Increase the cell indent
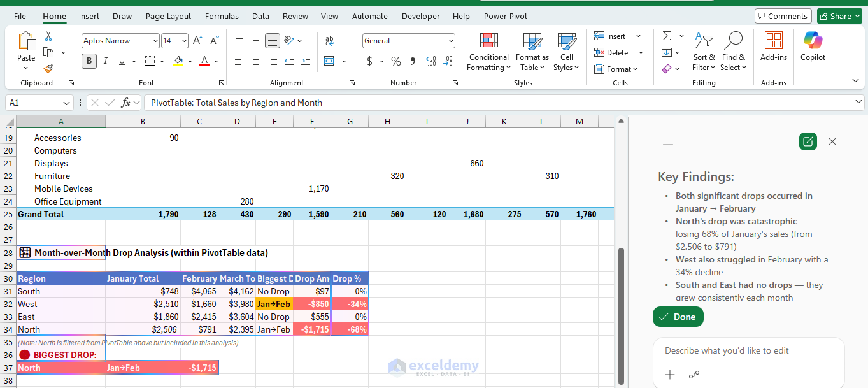 pyautogui.click(x=306, y=61)
